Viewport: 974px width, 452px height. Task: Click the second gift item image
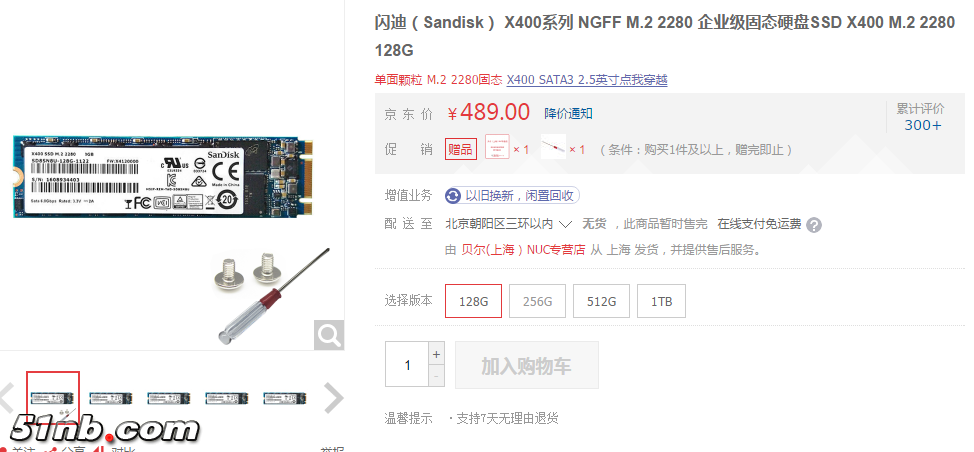(x=553, y=147)
